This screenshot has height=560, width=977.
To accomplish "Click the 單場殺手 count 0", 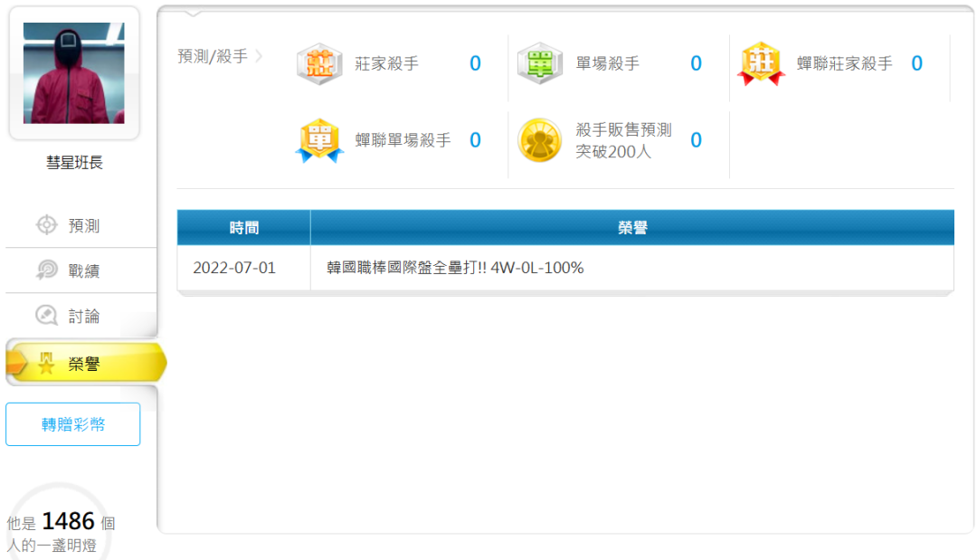I will (696, 63).
